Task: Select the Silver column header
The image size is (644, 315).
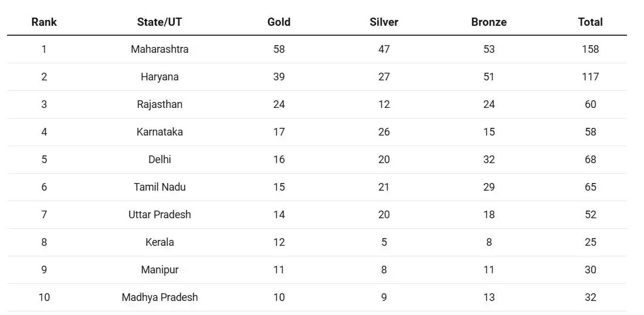Action: pyautogui.click(x=384, y=22)
